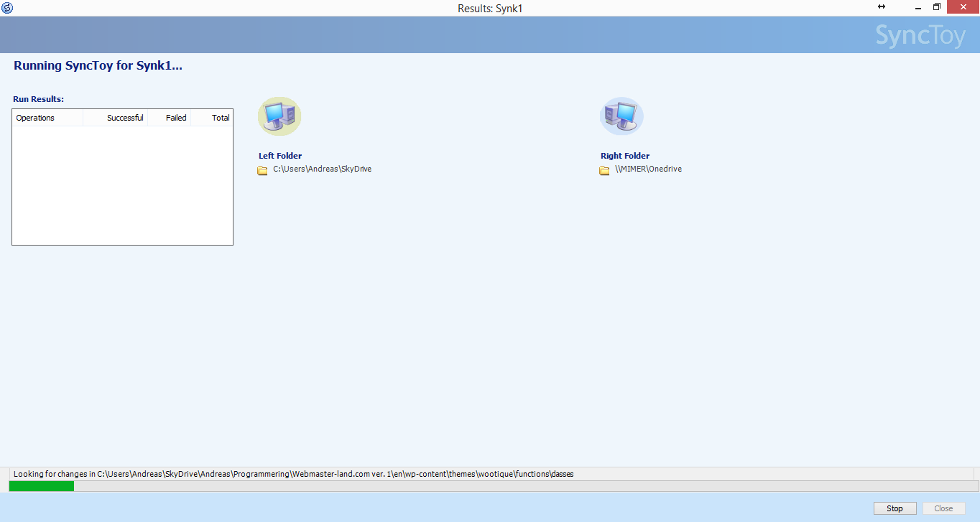Click the SyncToy app icon in title bar
980x522 pixels.
tap(7, 7)
